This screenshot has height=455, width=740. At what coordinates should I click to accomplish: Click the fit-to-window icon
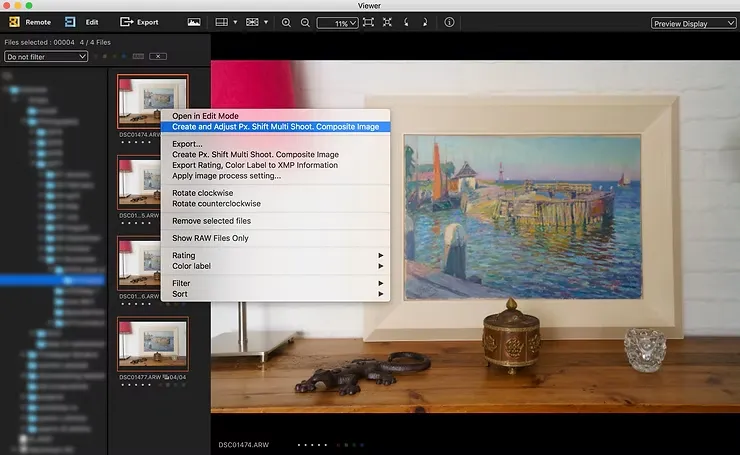pos(368,22)
